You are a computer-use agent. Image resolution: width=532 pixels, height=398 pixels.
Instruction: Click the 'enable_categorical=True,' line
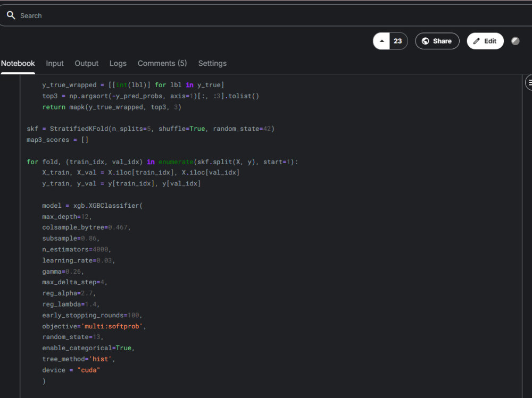[x=88, y=348]
